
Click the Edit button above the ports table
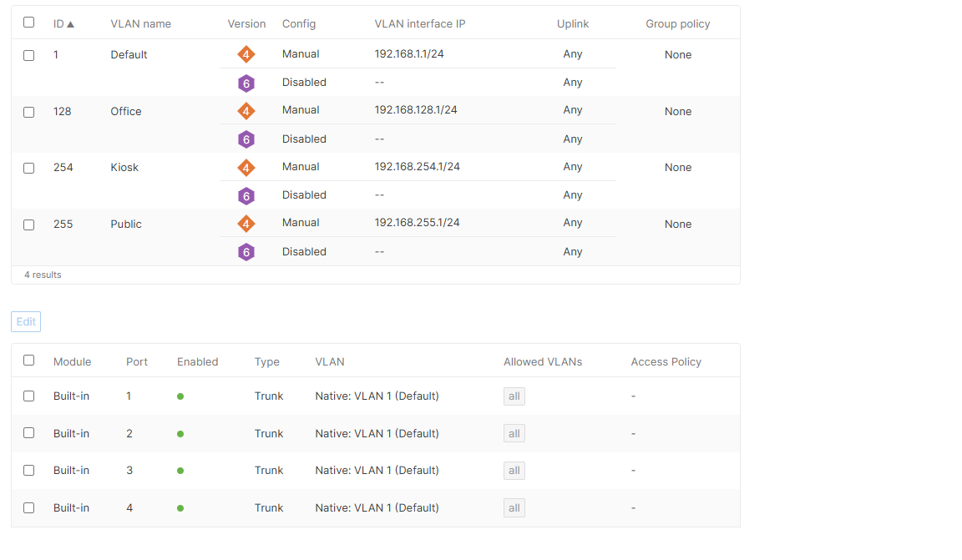25,321
